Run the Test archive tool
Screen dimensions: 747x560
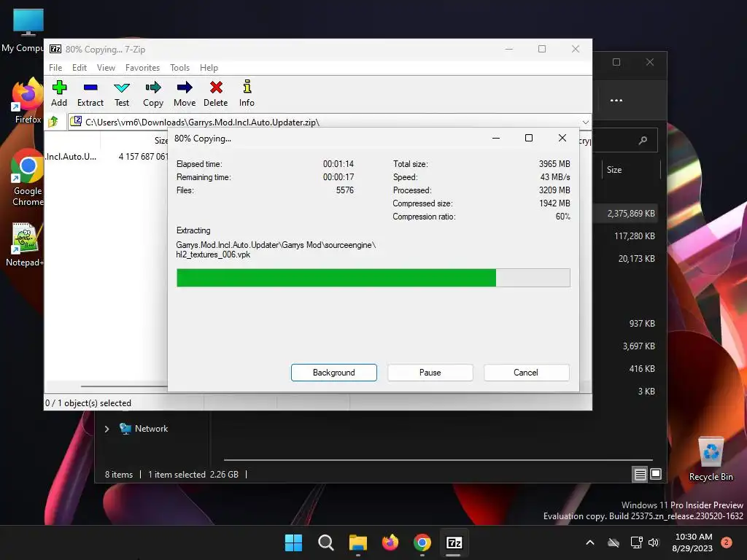122,93
